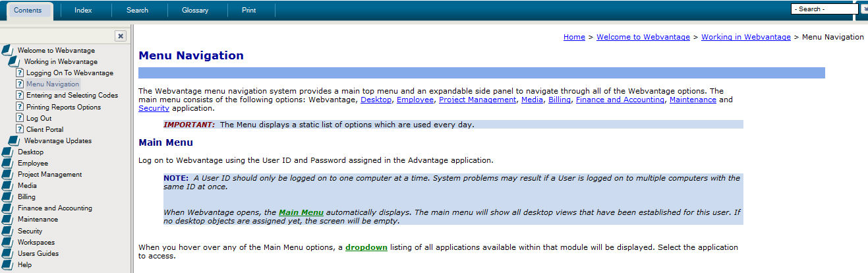Collapse the Welcome to Webvantage book

click(x=7, y=50)
